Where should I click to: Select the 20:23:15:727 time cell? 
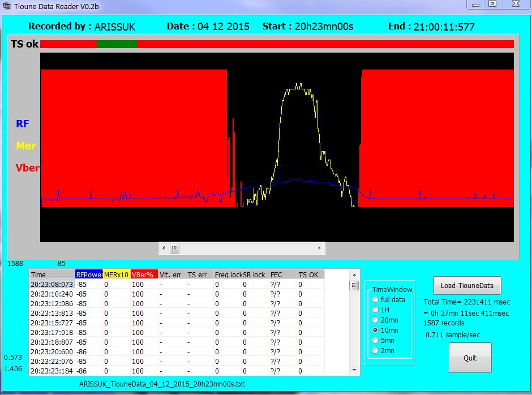52,323
